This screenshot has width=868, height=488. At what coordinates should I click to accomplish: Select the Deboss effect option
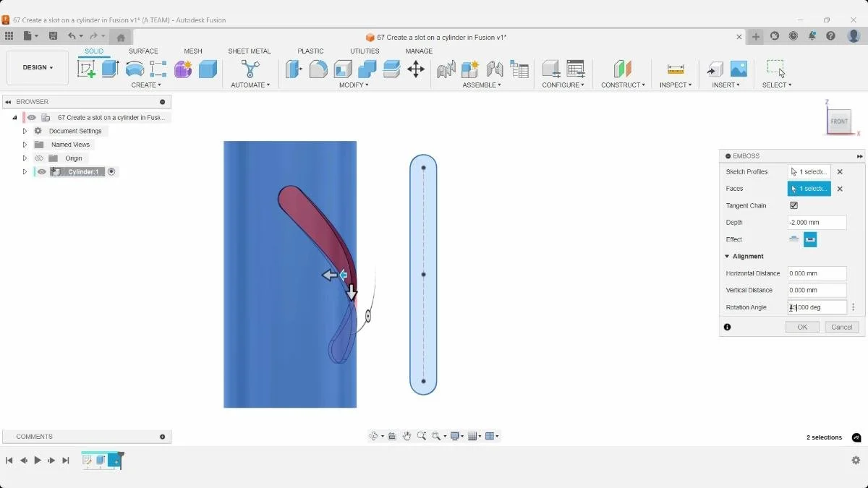point(810,239)
